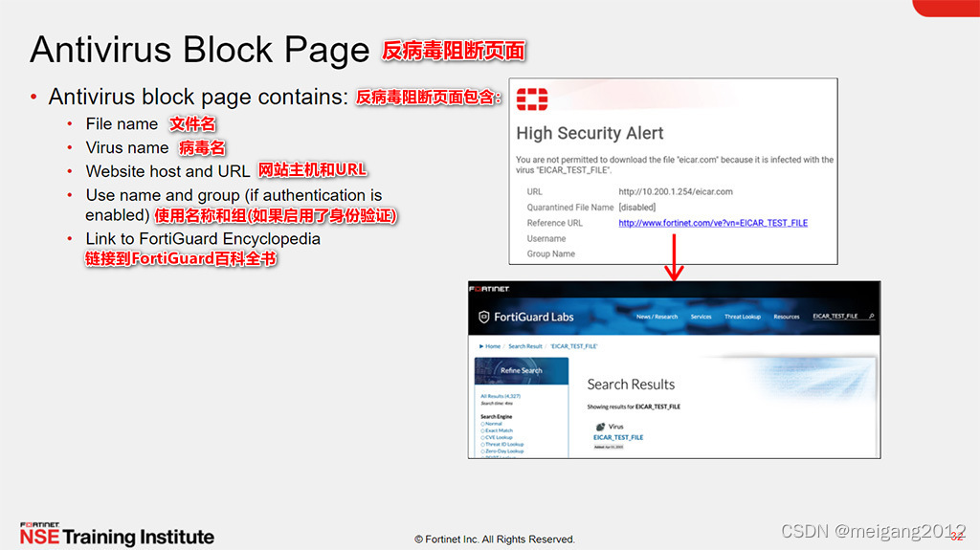Click the 'File name' bullet text
Screen dimensions: 980x550
click(x=122, y=124)
